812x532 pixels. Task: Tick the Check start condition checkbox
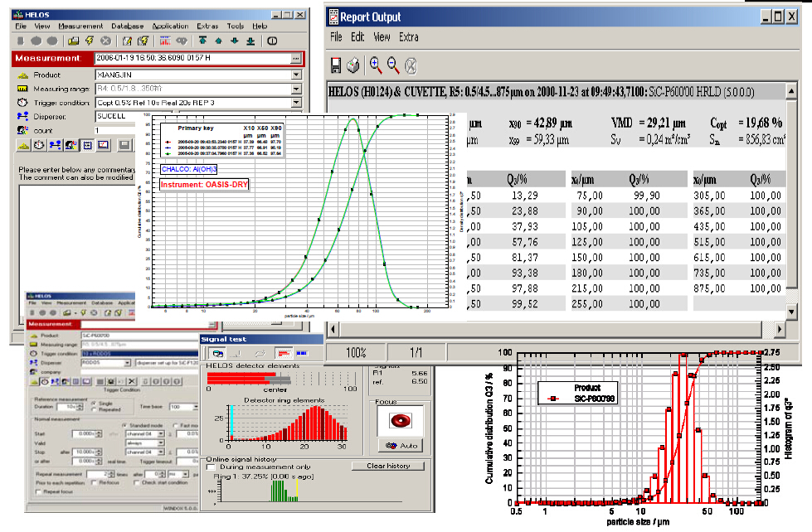point(136,482)
